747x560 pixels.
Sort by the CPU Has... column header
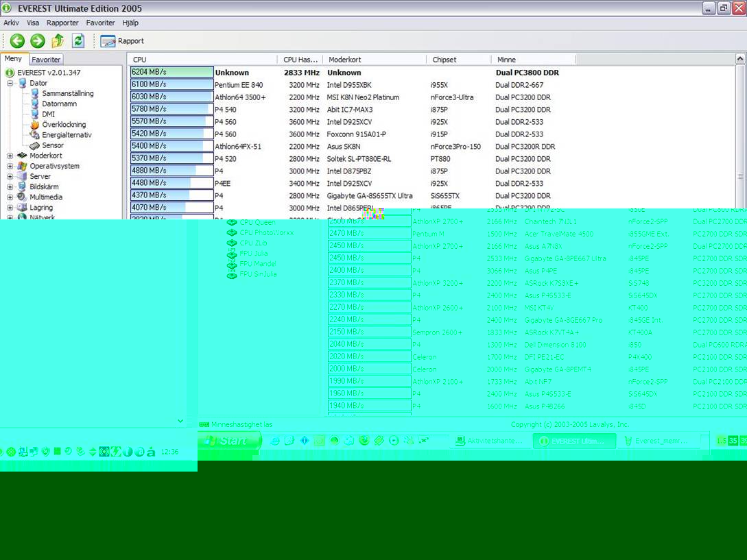tap(300, 60)
